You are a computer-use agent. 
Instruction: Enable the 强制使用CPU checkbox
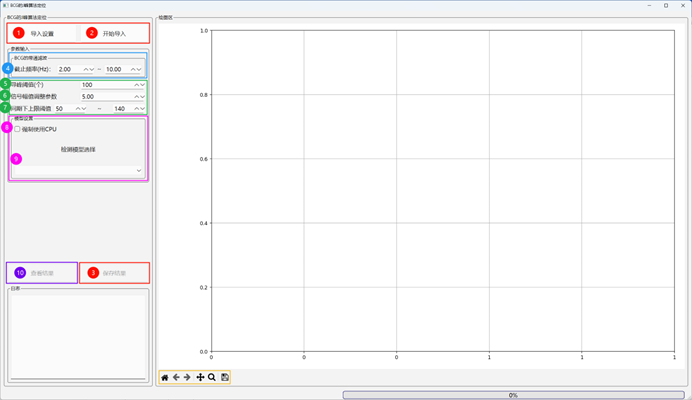click(x=17, y=129)
